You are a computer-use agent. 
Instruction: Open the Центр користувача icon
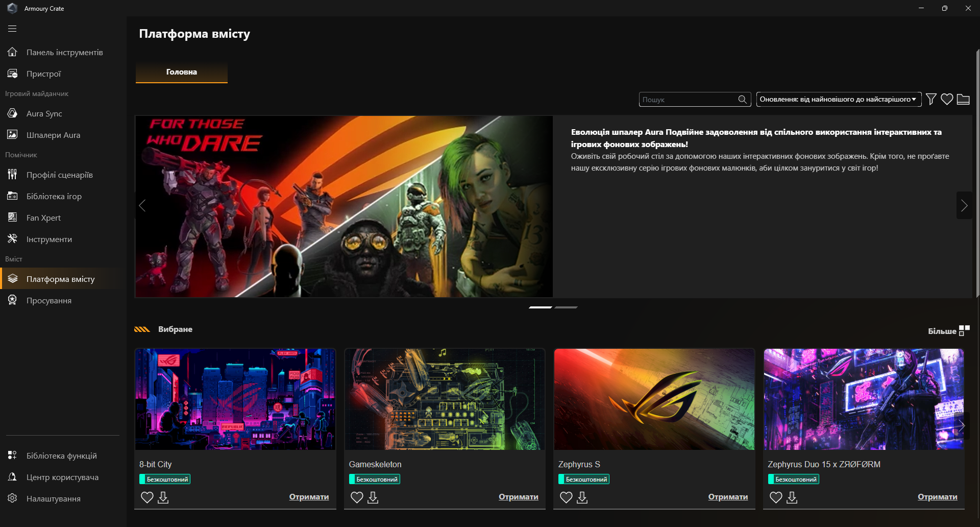pos(12,477)
